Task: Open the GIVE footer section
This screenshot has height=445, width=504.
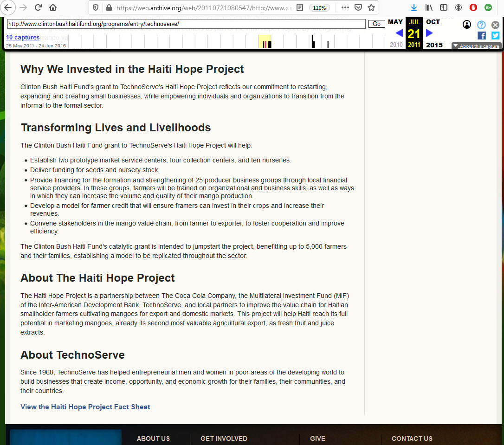Action: (317, 439)
